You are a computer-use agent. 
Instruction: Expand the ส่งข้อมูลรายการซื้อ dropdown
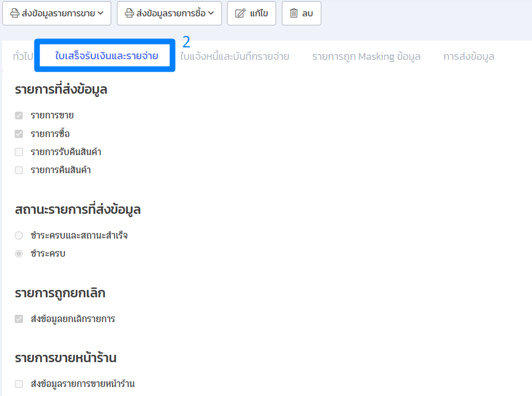click(x=211, y=14)
